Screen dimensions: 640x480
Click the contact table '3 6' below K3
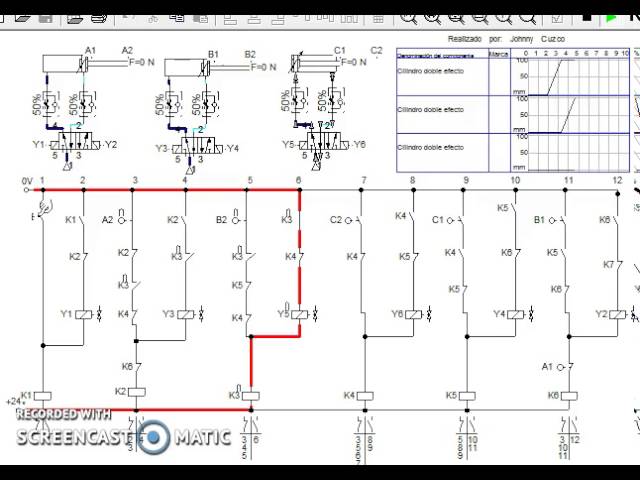click(250, 439)
